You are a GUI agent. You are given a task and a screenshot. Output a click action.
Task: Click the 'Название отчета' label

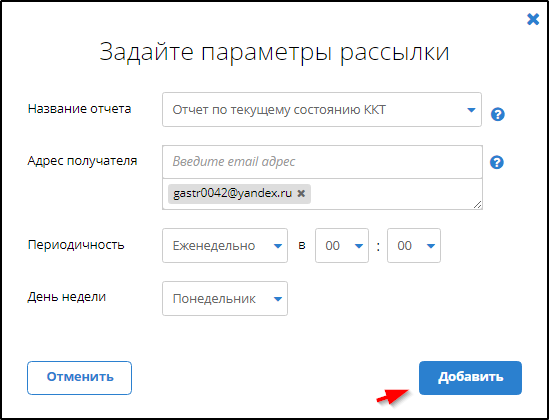[79, 109]
